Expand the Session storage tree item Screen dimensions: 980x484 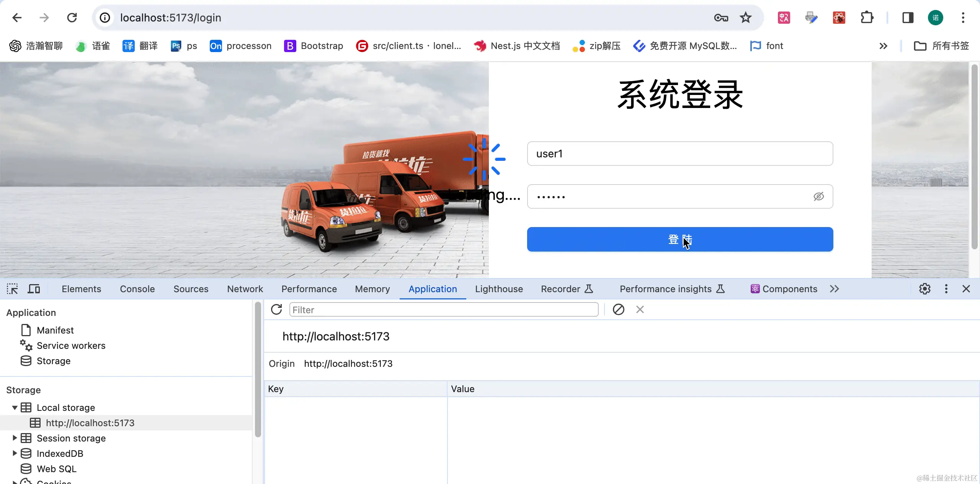(x=14, y=438)
